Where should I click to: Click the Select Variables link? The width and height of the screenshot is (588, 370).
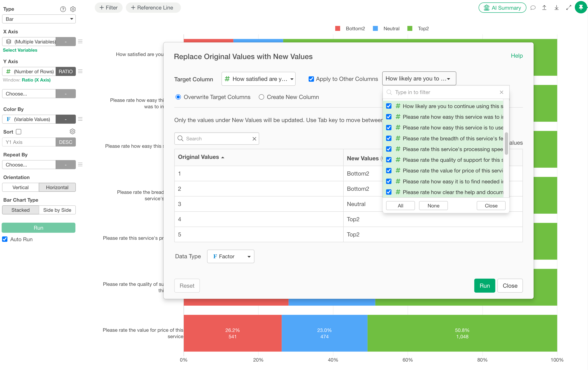pyautogui.click(x=20, y=50)
